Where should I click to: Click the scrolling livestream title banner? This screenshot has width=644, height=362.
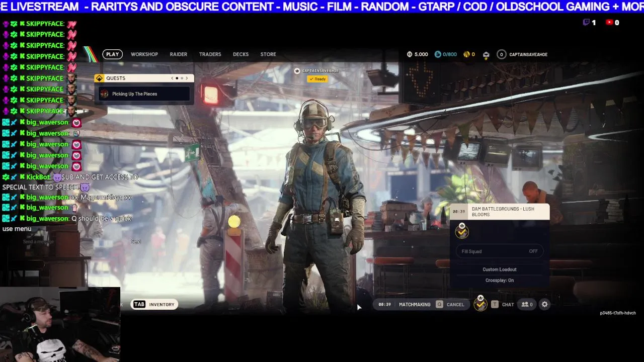(x=322, y=7)
